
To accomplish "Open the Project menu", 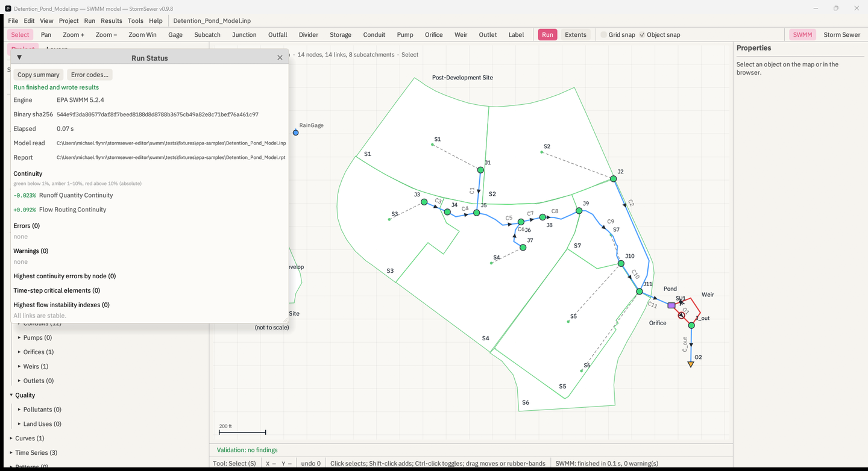I will click(69, 20).
